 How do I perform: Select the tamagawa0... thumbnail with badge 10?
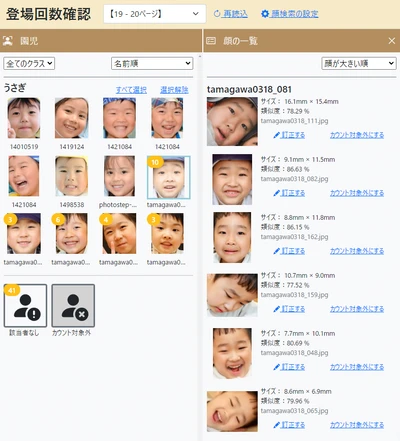click(169, 177)
